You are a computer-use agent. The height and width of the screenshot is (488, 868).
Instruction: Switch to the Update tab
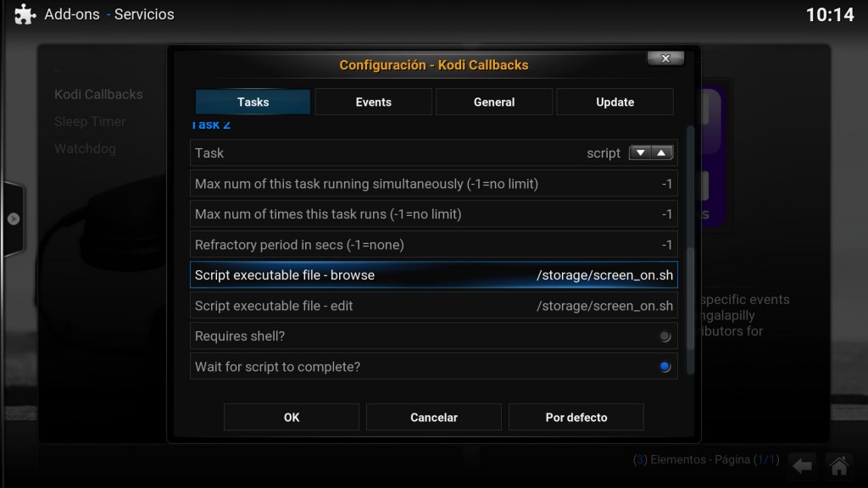(615, 102)
